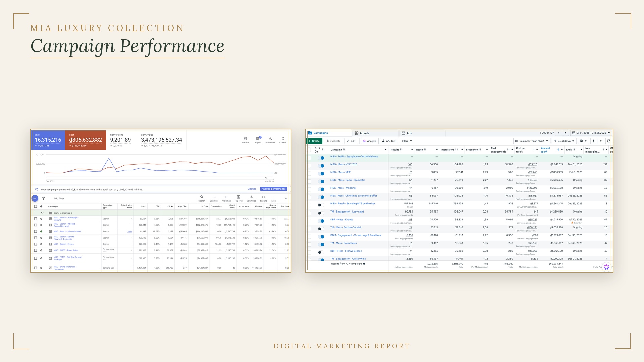This screenshot has height=362, width=644.
Task: Check the box for MSG - PMGT - Room Sales
Action: pos(36,250)
